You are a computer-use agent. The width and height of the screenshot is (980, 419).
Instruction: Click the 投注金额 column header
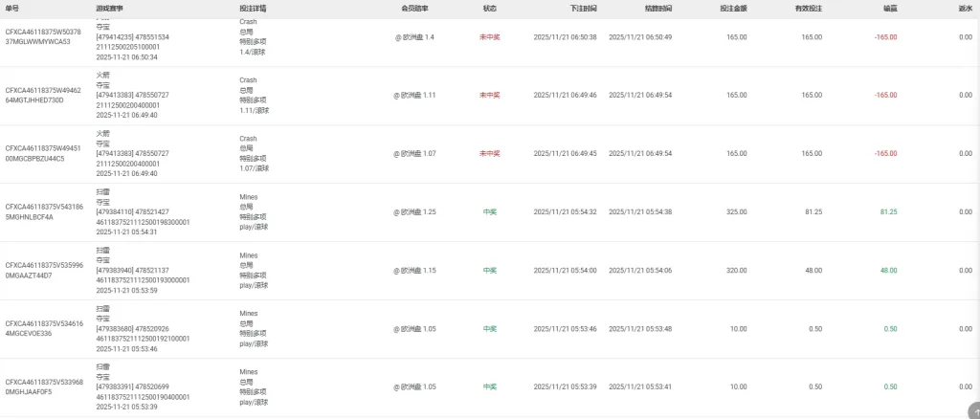[733, 8]
